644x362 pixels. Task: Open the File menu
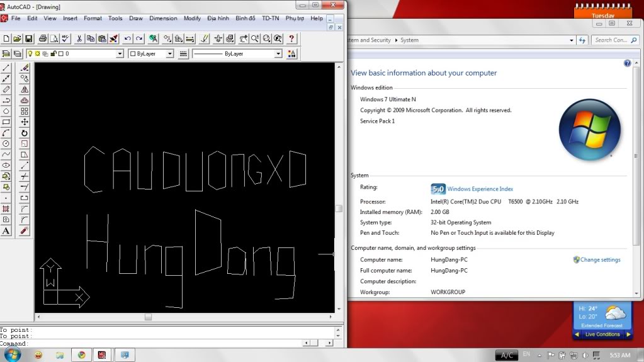(x=16, y=18)
